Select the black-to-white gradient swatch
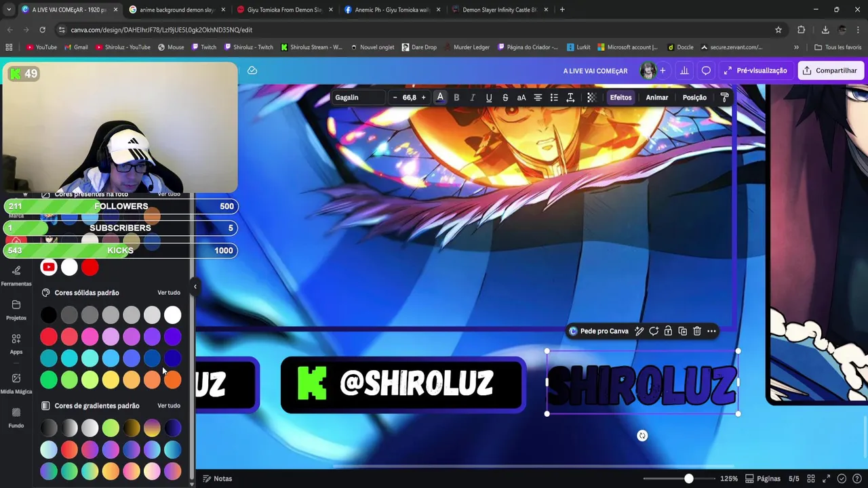The width and height of the screenshot is (868, 488). [x=69, y=428]
